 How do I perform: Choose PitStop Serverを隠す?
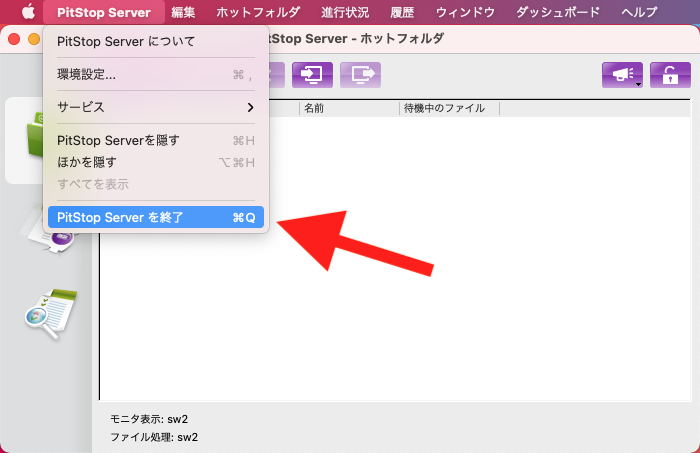point(155,140)
